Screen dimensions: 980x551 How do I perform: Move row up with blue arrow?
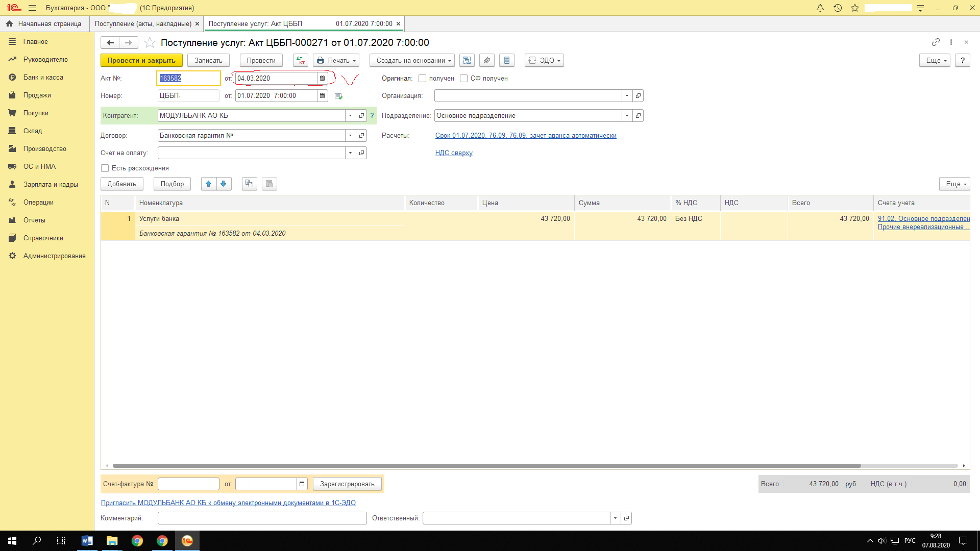pyautogui.click(x=208, y=184)
